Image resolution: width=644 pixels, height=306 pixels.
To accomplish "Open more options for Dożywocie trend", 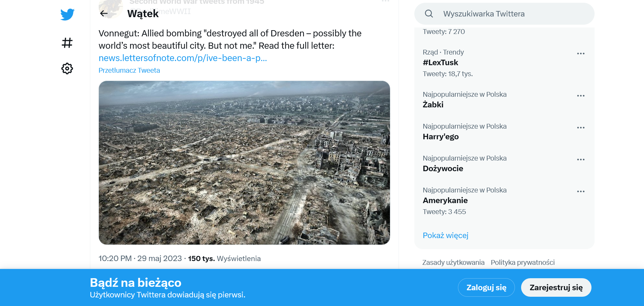I will (581, 160).
